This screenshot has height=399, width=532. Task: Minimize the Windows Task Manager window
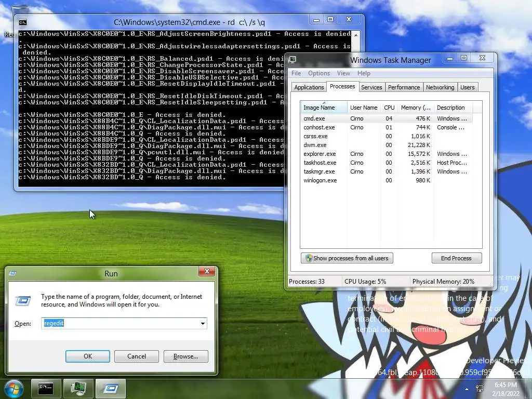(x=450, y=58)
